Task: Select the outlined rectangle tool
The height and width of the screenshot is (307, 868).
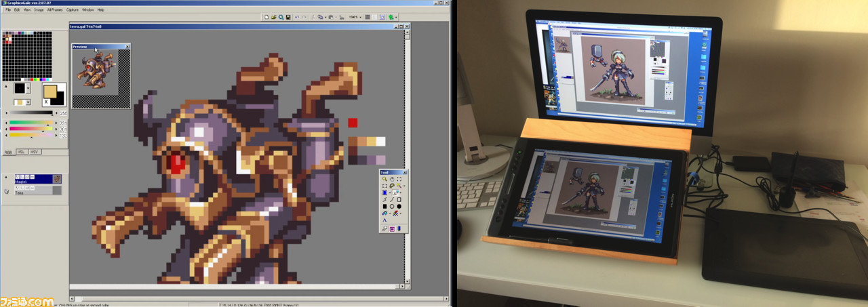Action: 399,199
